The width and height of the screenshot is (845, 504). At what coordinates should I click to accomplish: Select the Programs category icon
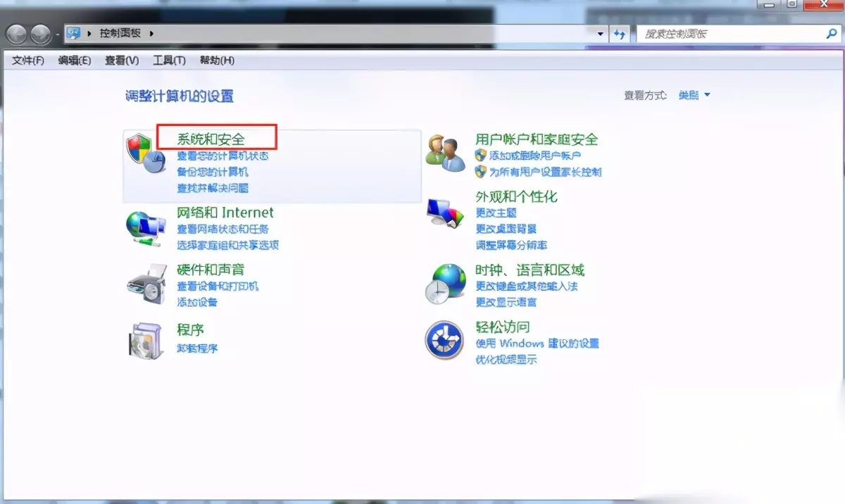[x=146, y=341]
